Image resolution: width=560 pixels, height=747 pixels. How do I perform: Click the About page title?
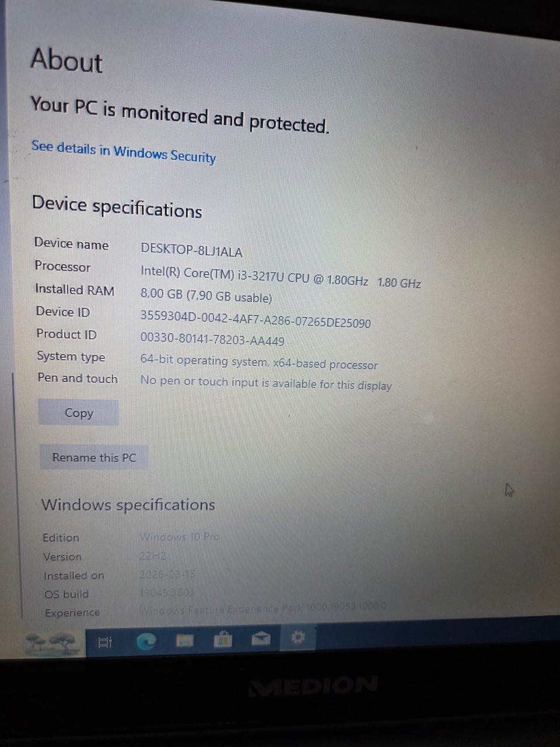click(66, 61)
